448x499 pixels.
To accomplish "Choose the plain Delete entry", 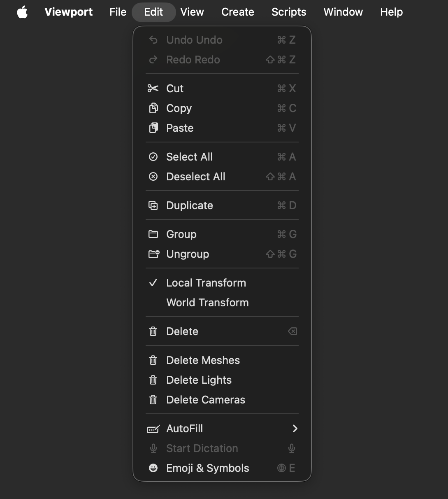I will pyautogui.click(x=222, y=331).
